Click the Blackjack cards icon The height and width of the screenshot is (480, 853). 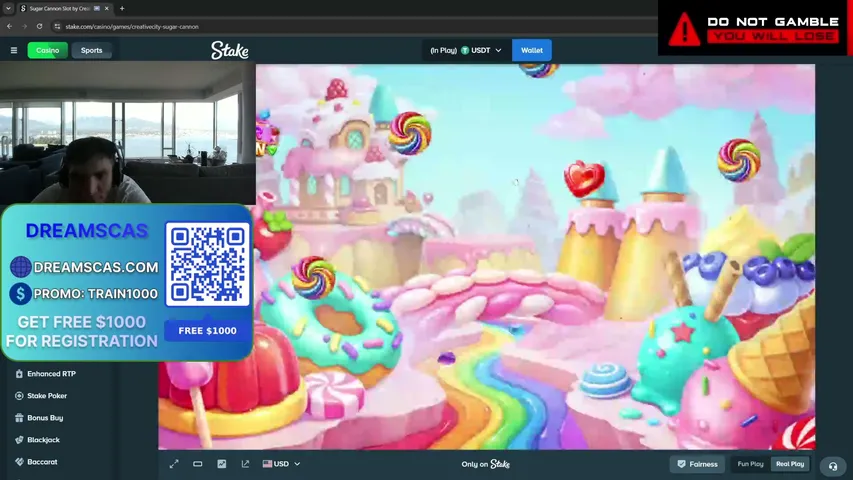point(19,440)
